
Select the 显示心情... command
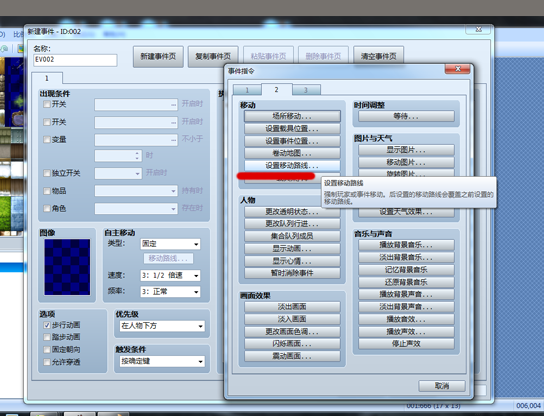point(292,261)
